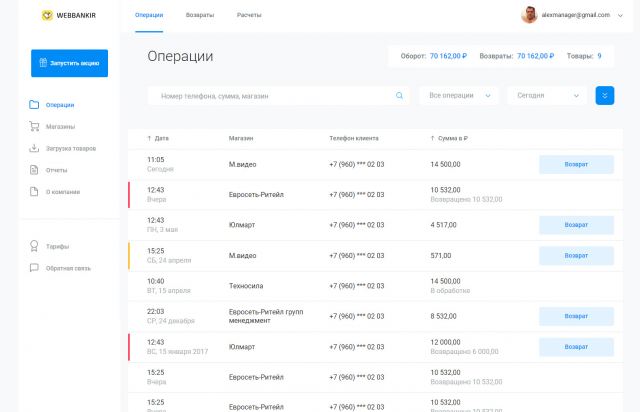Click the 11:05 Сегодня time cell
Screen dimensions: 640x412
[x=160, y=164]
